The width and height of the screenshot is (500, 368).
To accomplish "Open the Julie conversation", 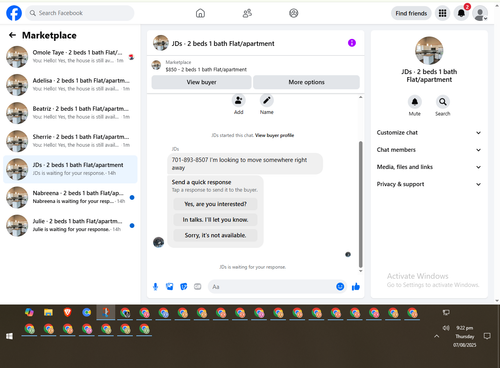I will coord(70,225).
